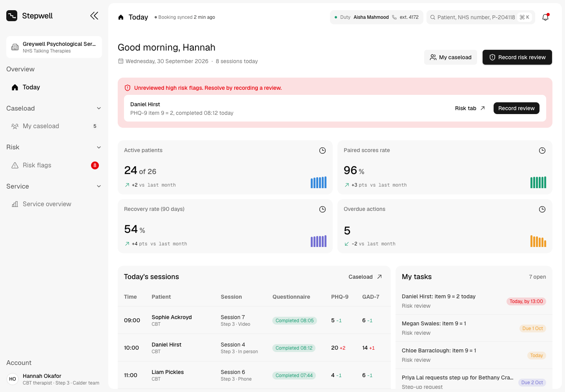Image resolution: width=565 pixels, height=392 pixels.
Task: Go to Service overview
Action: (54, 204)
